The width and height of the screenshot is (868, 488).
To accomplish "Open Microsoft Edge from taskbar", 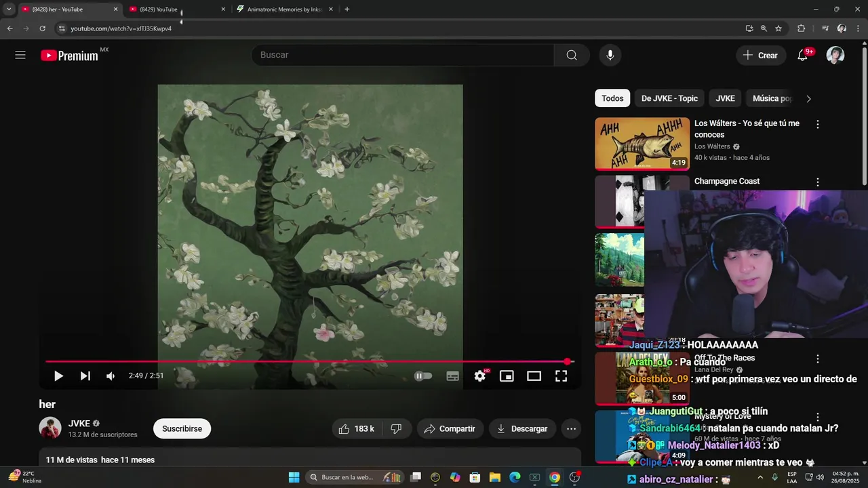I will pos(515,477).
